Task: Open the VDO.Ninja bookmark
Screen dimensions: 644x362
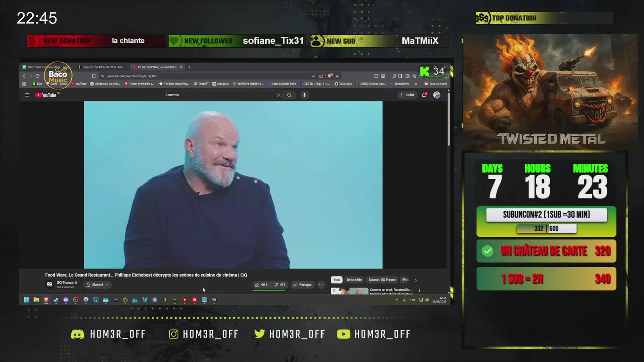Action: click(x=343, y=84)
